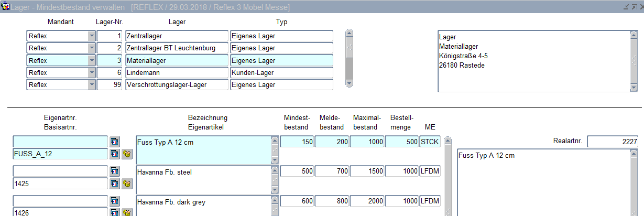Click yellow package icon next to 1425
The image size is (644, 216).
(126, 183)
